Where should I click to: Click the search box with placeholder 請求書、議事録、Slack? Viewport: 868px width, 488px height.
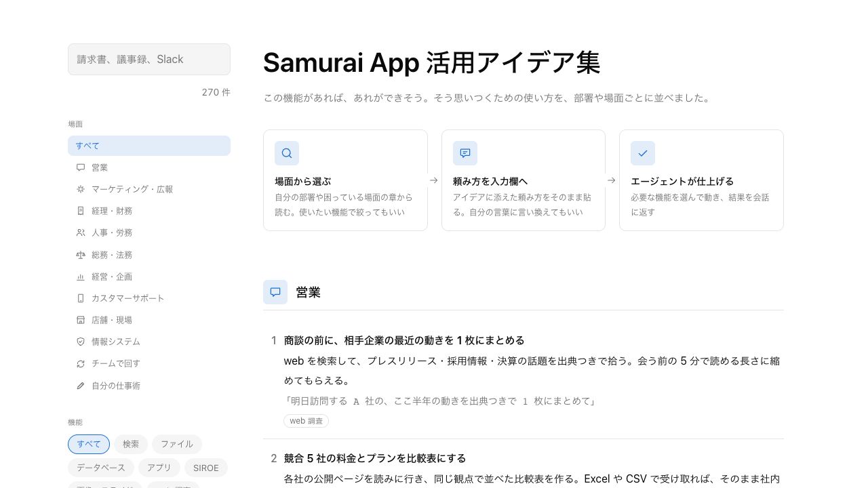(149, 59)
